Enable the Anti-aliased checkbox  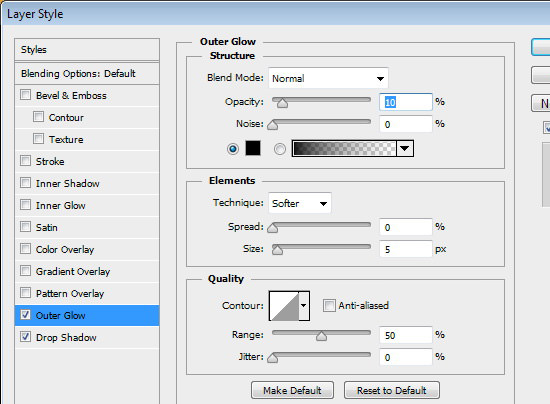pos(329,305)
